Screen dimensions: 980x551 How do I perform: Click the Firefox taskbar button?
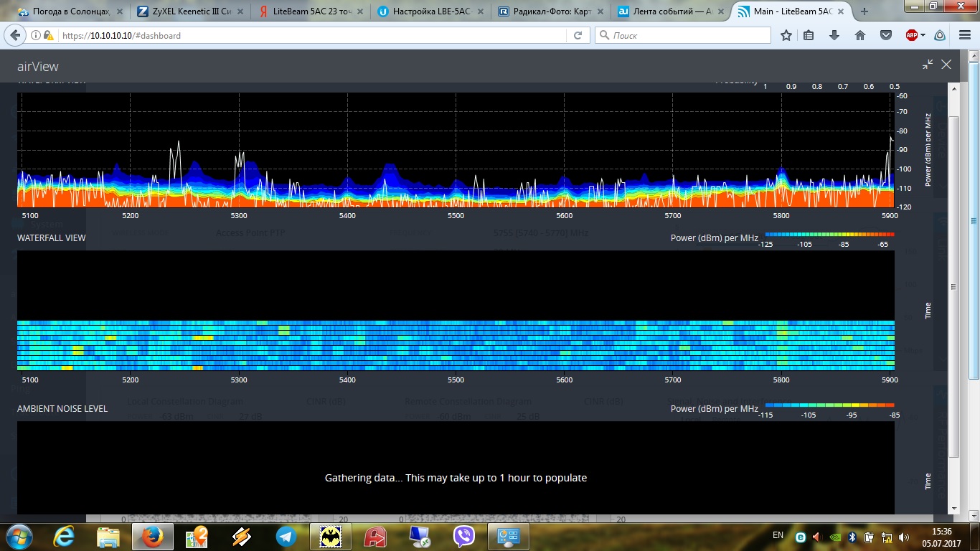(x=152, y=536)
